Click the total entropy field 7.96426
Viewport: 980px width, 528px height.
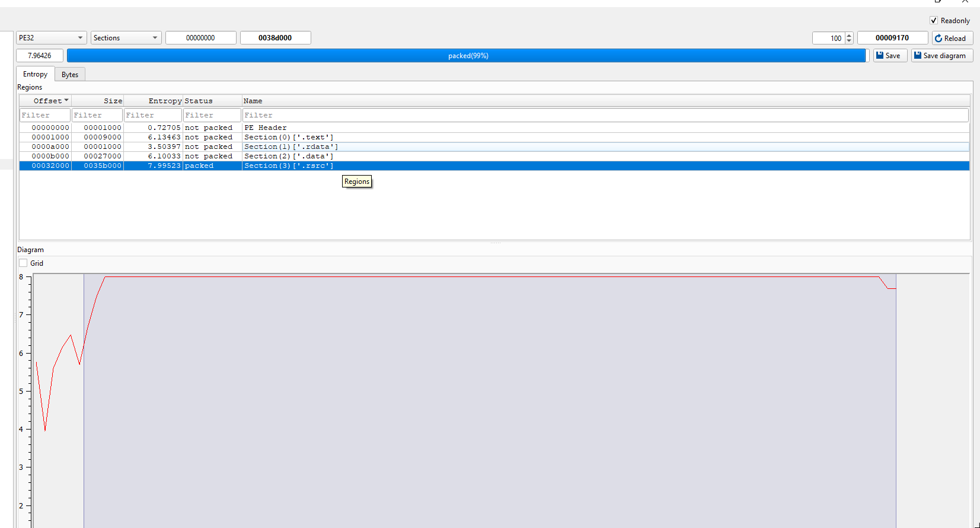click(40, 55)
